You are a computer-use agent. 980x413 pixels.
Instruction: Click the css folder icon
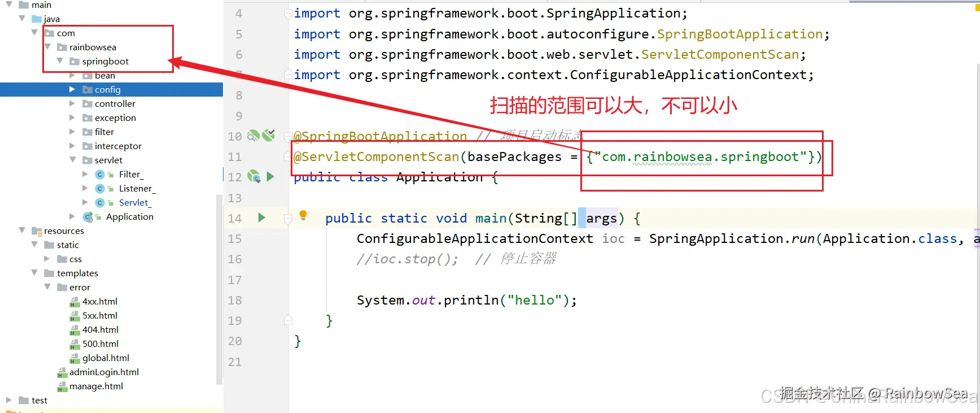tap(62, 259)
